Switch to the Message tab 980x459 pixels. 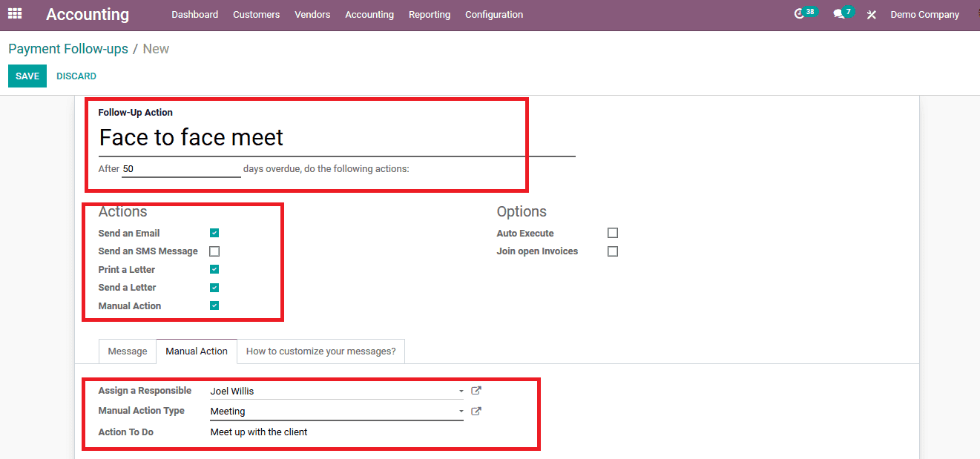click(128, 351)
